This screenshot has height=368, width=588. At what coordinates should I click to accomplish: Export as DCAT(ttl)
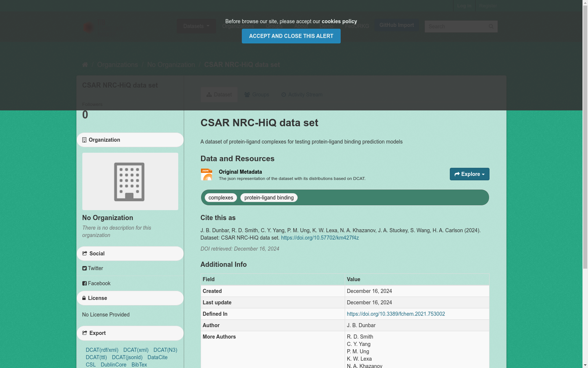tap(96, 357)
